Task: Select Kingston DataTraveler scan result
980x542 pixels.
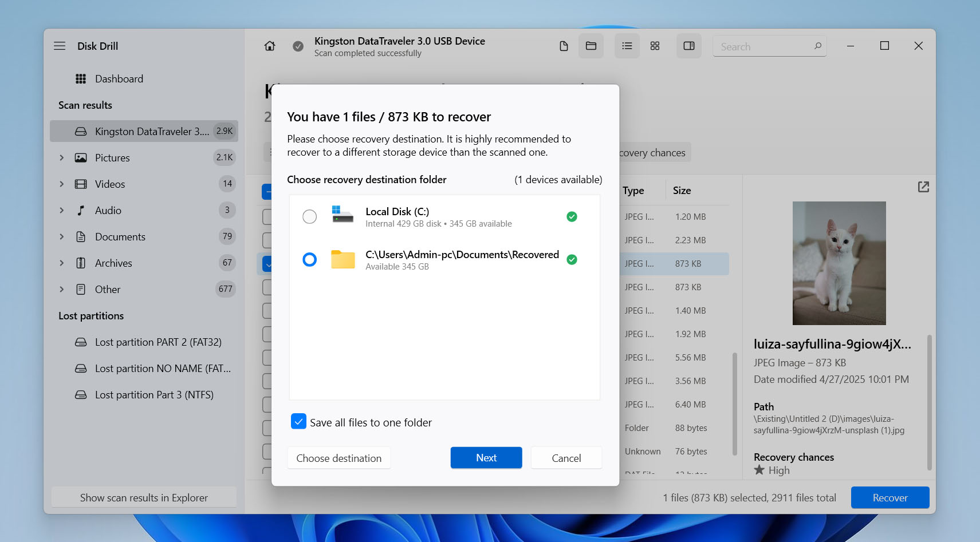Action: click(x=144, y=132)
